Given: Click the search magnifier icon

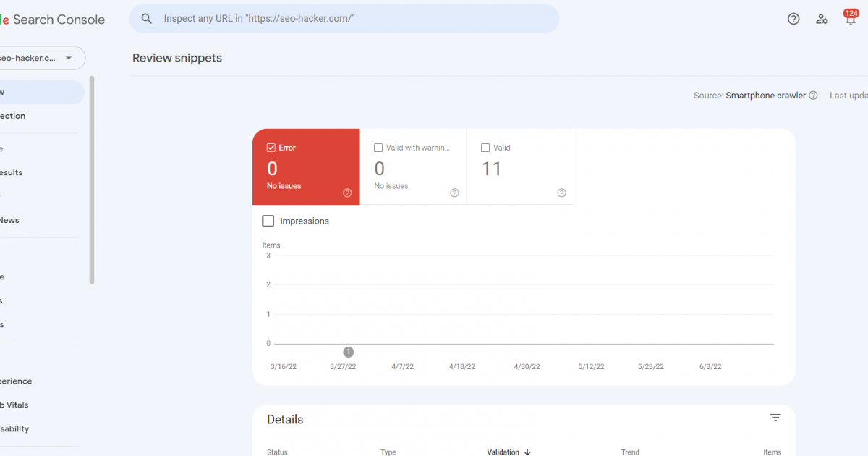Looking at the screenshot, I should (x=147, y=19).
